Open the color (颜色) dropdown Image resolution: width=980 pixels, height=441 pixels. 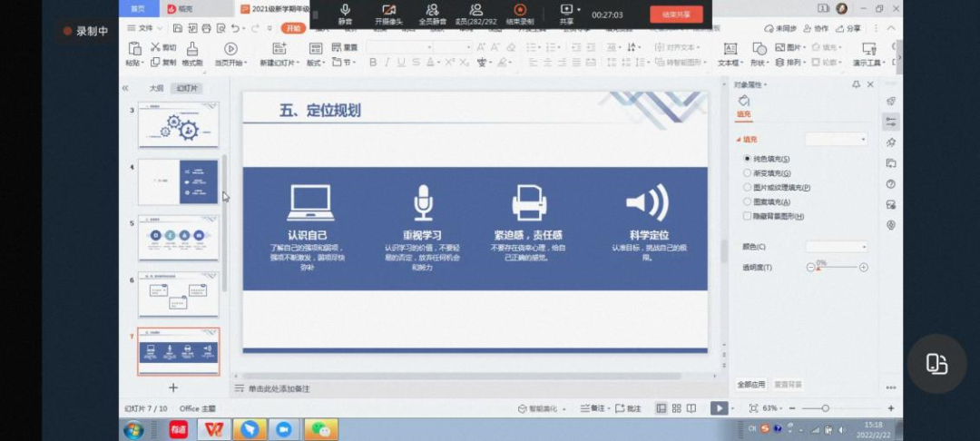pyautogui.click(x=837, y=247)
